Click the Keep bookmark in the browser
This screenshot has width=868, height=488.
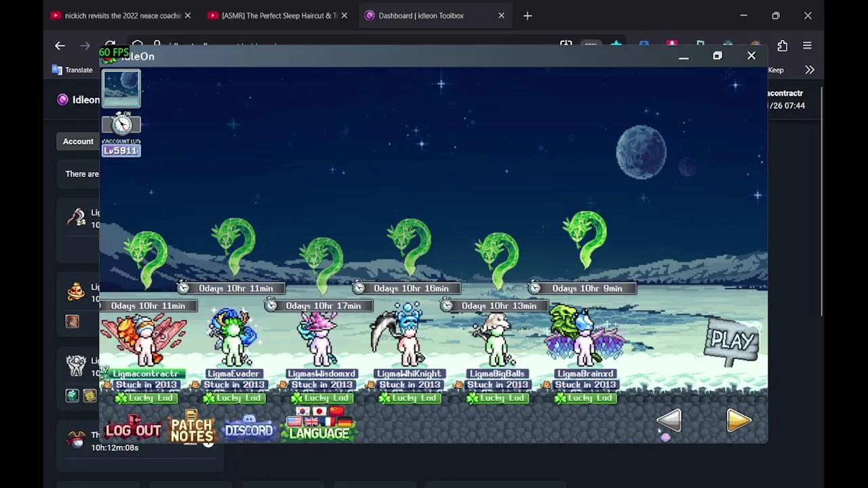(776, 70)
